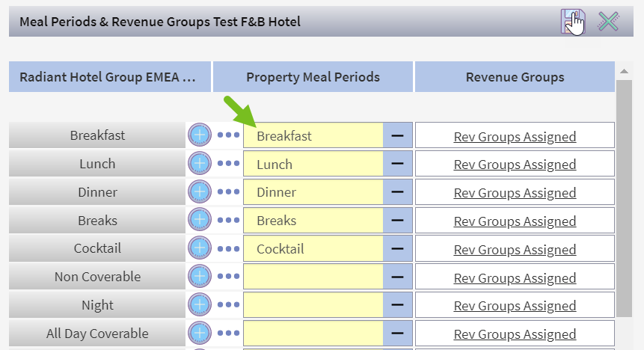Viewport: 644px width, 350px height.
Task: Click the plus icon next to Dinner
Action: click(x=200, y=192)
